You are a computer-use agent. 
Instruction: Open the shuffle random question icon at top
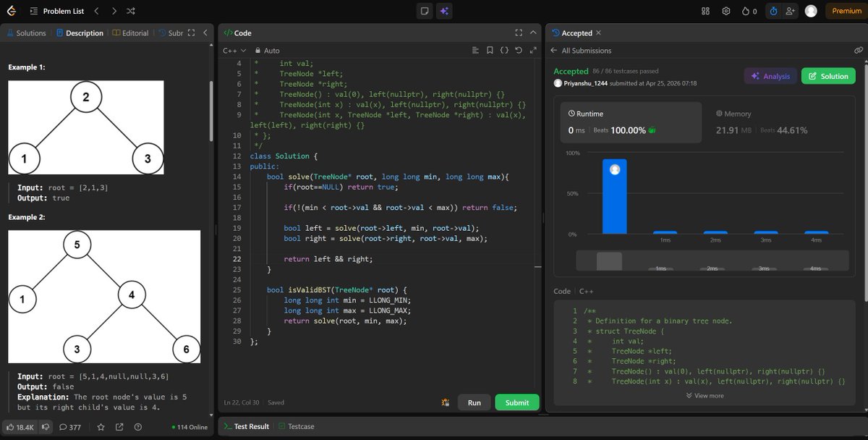click(x=131, y=11)
